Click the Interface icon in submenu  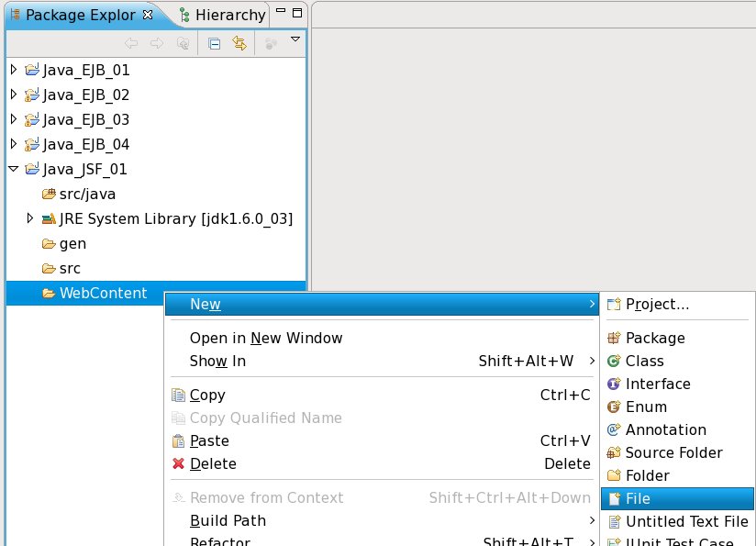pos(614,384)
